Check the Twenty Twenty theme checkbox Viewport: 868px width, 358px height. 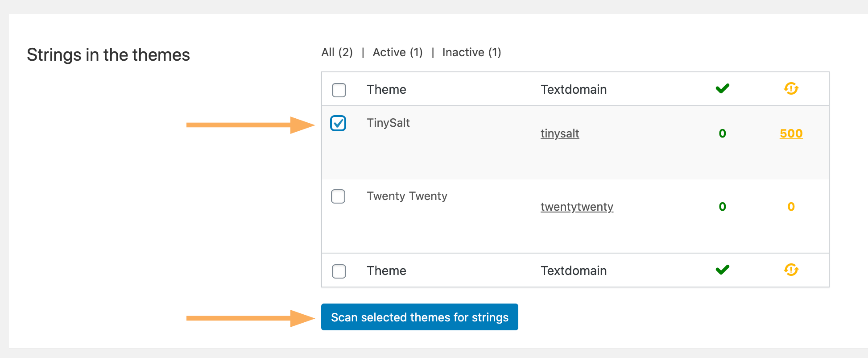tap(339, 196)
